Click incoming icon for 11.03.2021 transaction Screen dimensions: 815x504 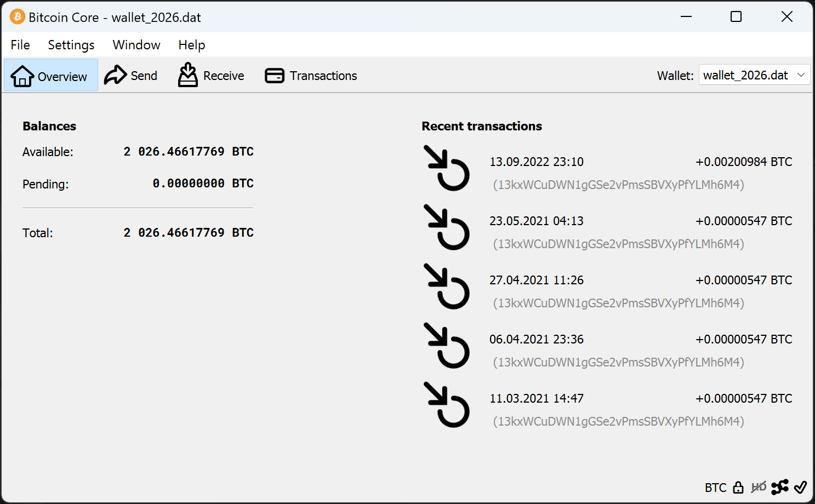click(x=447, y=405)
